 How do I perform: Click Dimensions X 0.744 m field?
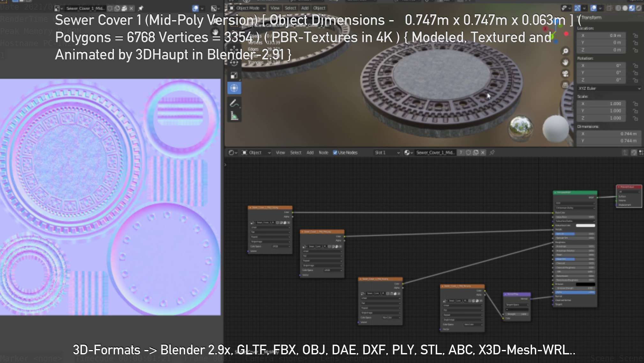click(609, 134)
